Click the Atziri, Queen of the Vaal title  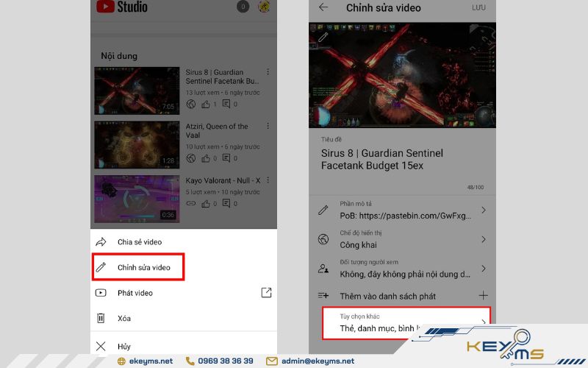(217, 131)
